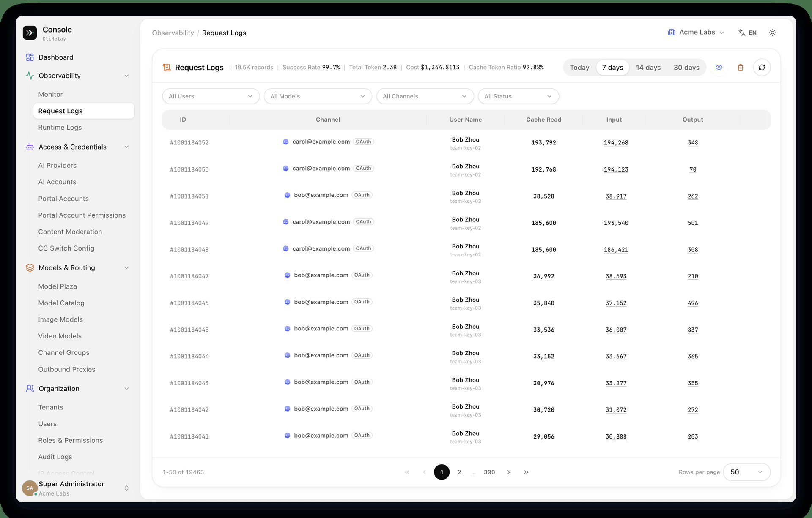Open the All Users filter dropdown

pos(211,96)
